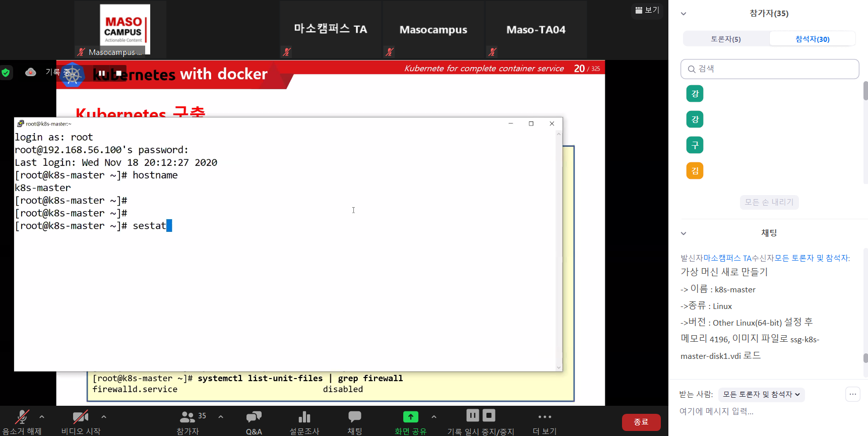The height and width of the screenshot is (436, 868).
Task: Open the 참가자 participants panel icon
Action: [x=188, y=418]
